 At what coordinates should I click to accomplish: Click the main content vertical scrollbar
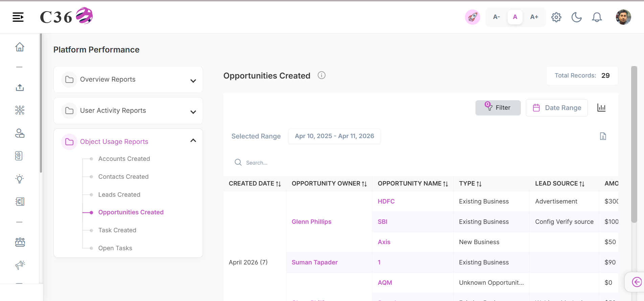634,145
